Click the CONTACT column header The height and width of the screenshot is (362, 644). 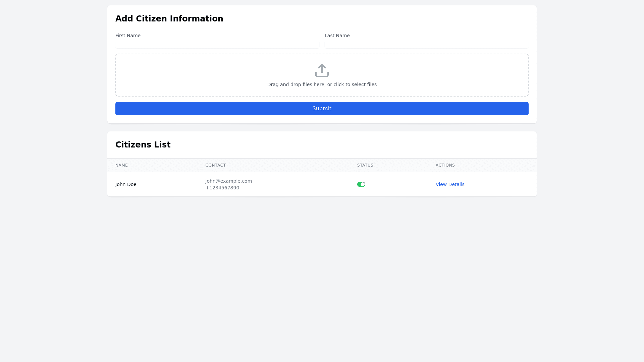pyautogui.click(x=215, y=165)
